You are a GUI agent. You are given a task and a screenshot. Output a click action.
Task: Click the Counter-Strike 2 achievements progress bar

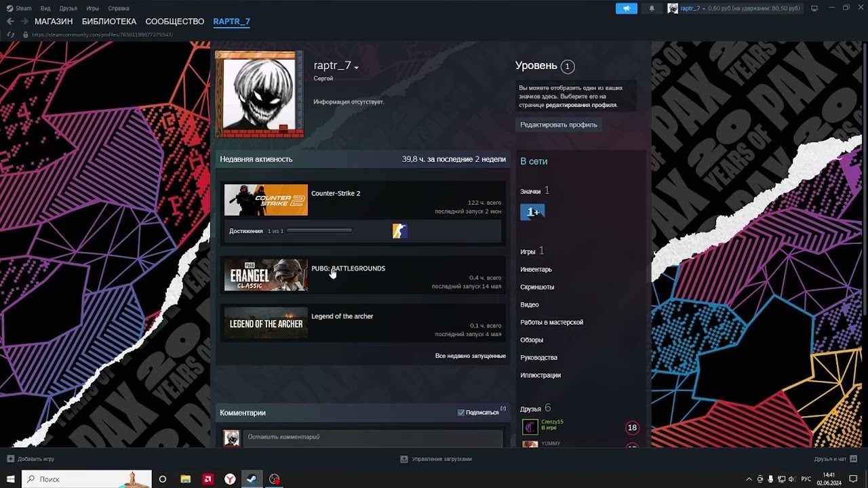[319, 231]
